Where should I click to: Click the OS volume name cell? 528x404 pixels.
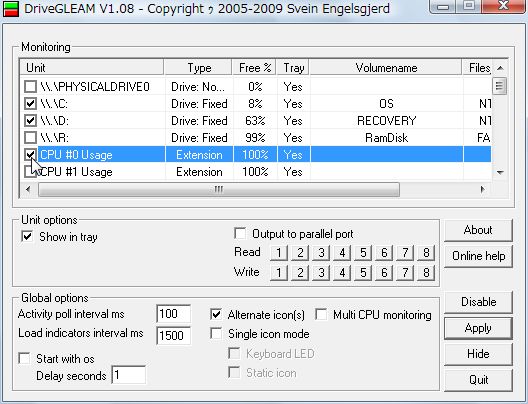coord(386,104)
